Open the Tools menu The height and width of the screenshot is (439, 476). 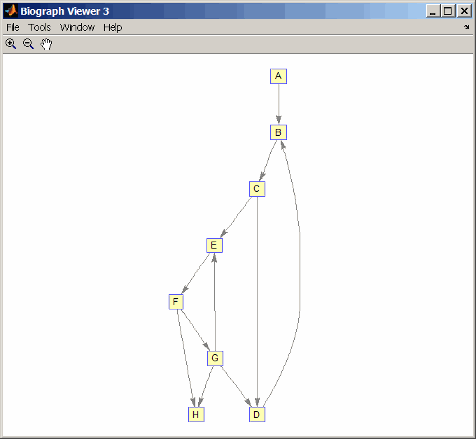pyautogui.click(x=39, y=27)
